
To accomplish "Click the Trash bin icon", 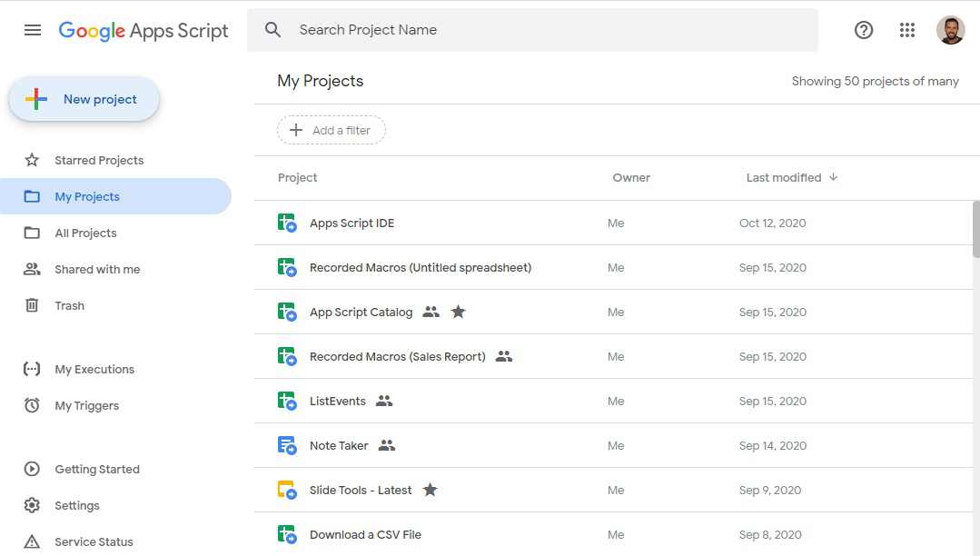I will (32, 305).
